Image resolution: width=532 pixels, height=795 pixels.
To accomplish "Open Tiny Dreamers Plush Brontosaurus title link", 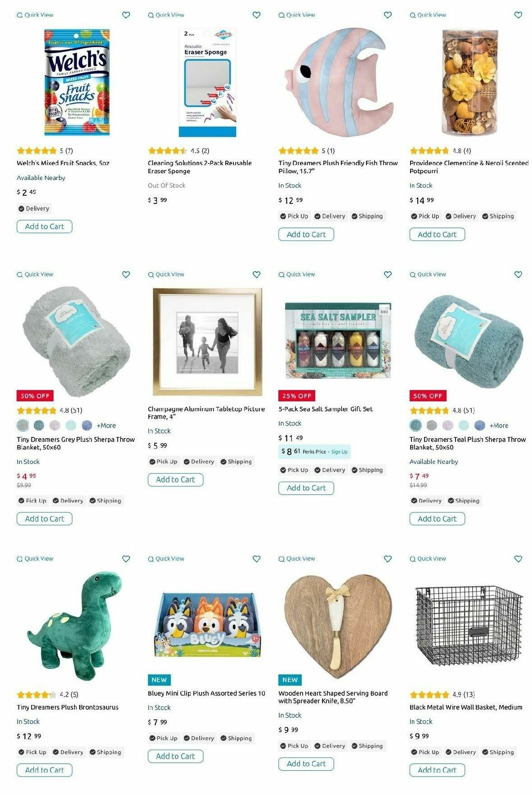I will tap(67, 707).
